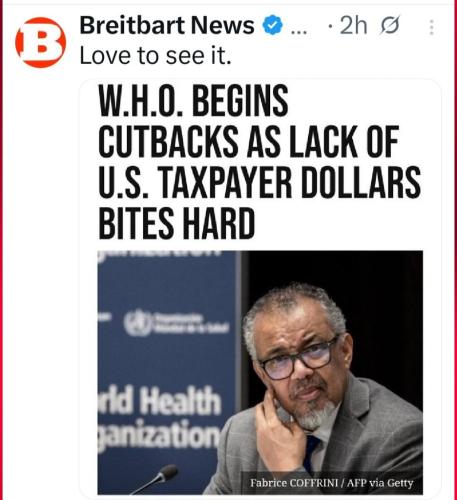Click the U.S. TAXPAYER DOLLARS line
The height and width of the screenshot is (500, 457).
pyautogui.click(x=260, y=182)
